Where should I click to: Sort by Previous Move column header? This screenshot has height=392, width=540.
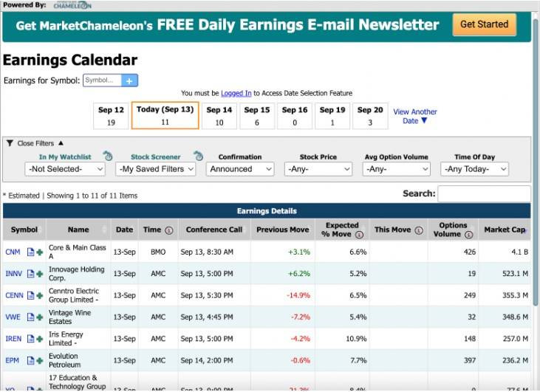pyautogui.click(x=283, y=230)
